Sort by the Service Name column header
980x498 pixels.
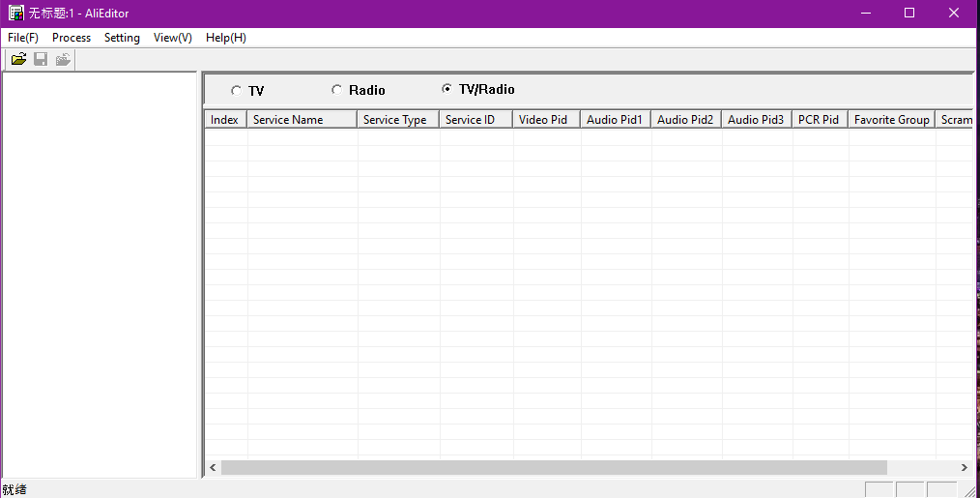(302, 120)
